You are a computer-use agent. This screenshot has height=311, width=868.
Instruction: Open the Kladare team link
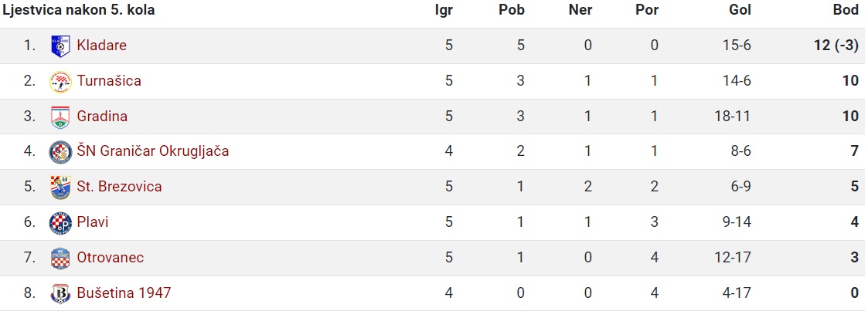coord(102,46)
